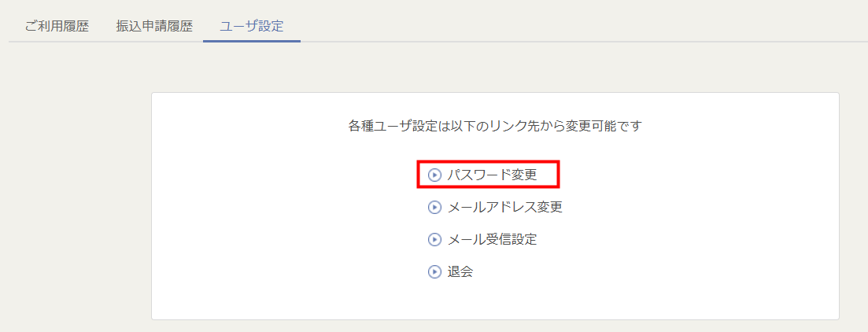Switch to the ご利用履歴 tab
This screenshot has width=868, height=332.
click(57, 26)
